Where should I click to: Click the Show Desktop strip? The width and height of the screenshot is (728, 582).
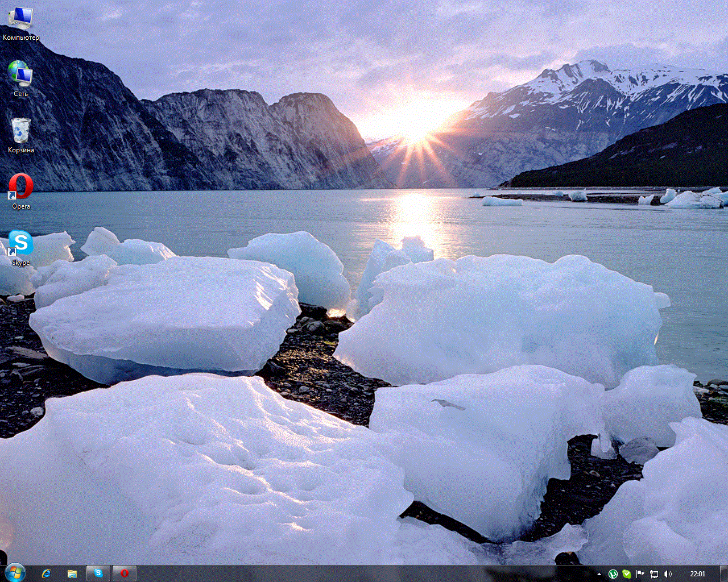pyautogui.click(x=724, y=574)
